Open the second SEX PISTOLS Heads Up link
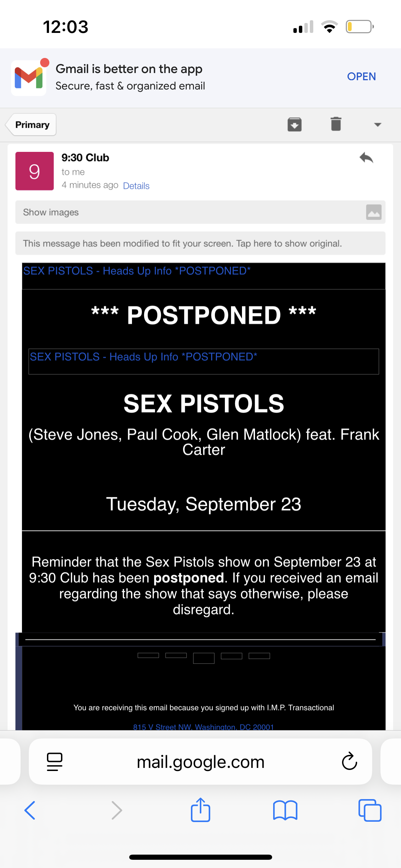The height and width of the screenshot is (868, 401). (143, 357)
